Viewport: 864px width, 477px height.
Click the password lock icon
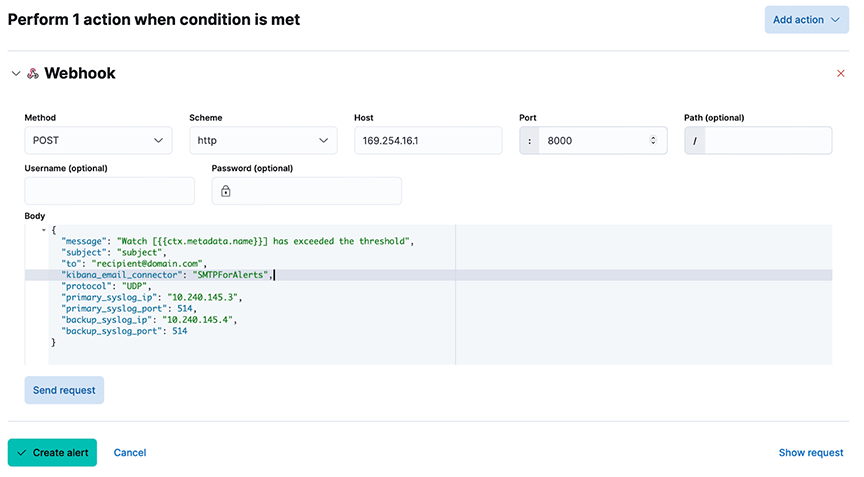(x=225, y=191)
